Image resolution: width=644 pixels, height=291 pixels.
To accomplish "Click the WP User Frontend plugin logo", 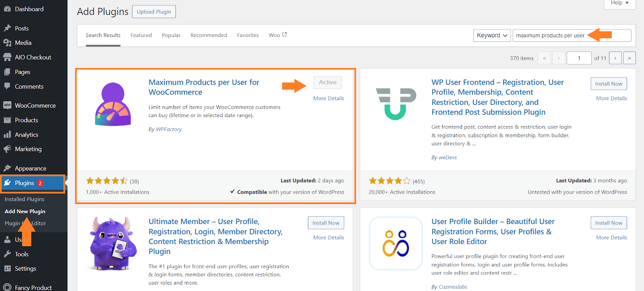I will click(x=396, y=104).
